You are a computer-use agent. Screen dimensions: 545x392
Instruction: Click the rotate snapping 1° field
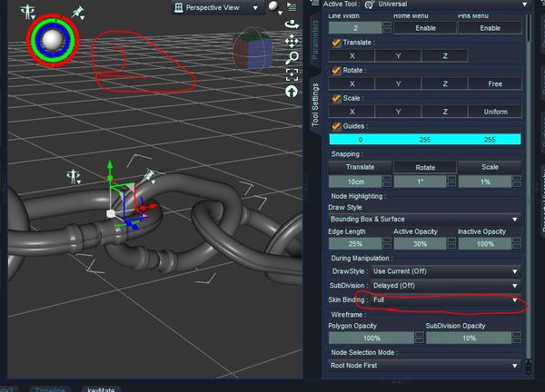tap(420, 181)
